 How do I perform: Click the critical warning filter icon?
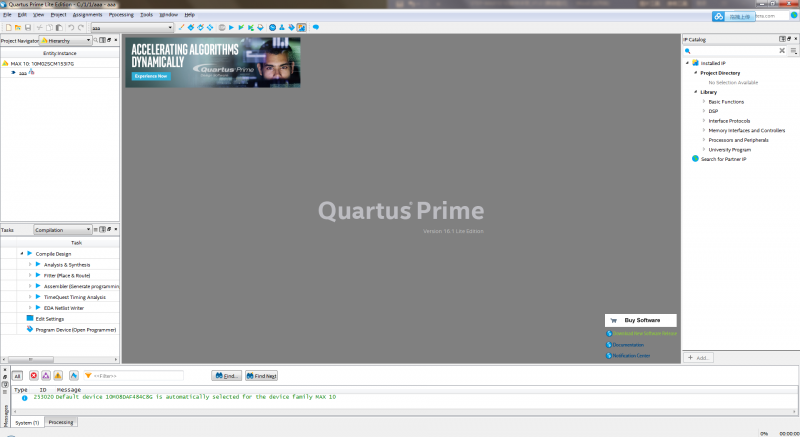point(46,376)
